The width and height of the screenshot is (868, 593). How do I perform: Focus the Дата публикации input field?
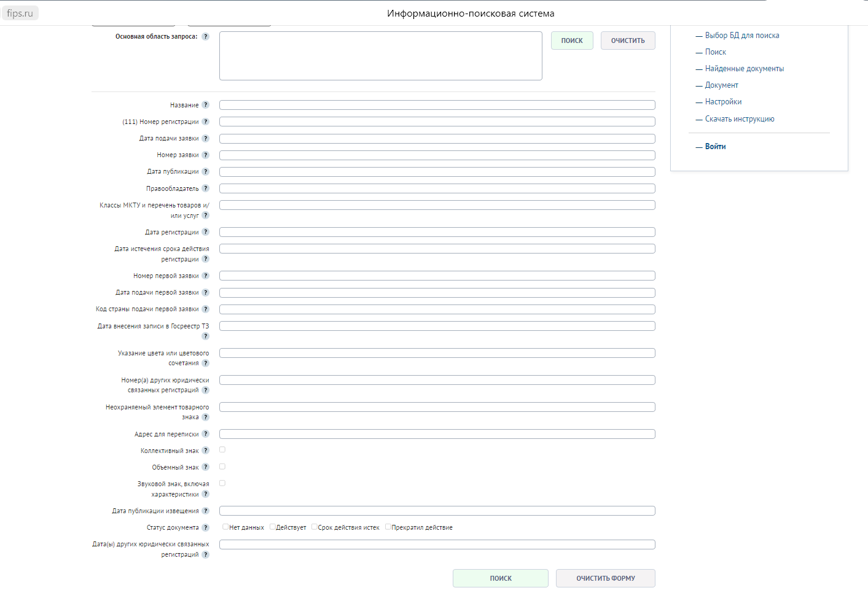tap(437, 172)
